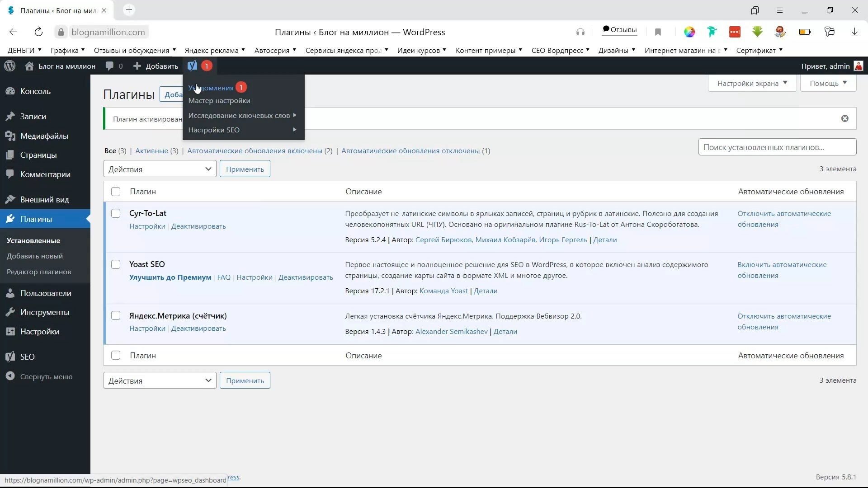
Task: Bookmark this page with the flag icon
Action: (x=658, y=32)
